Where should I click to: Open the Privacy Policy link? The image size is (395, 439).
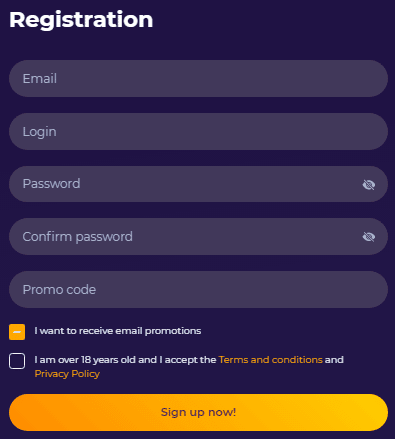click(67, 374)
